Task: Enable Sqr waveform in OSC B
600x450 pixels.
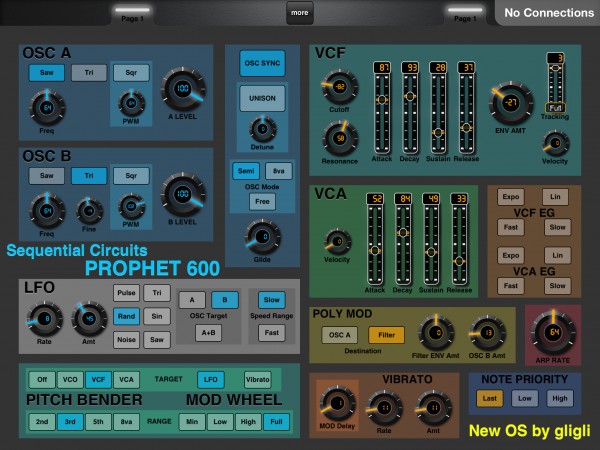Action: click(x=131, y=176)
